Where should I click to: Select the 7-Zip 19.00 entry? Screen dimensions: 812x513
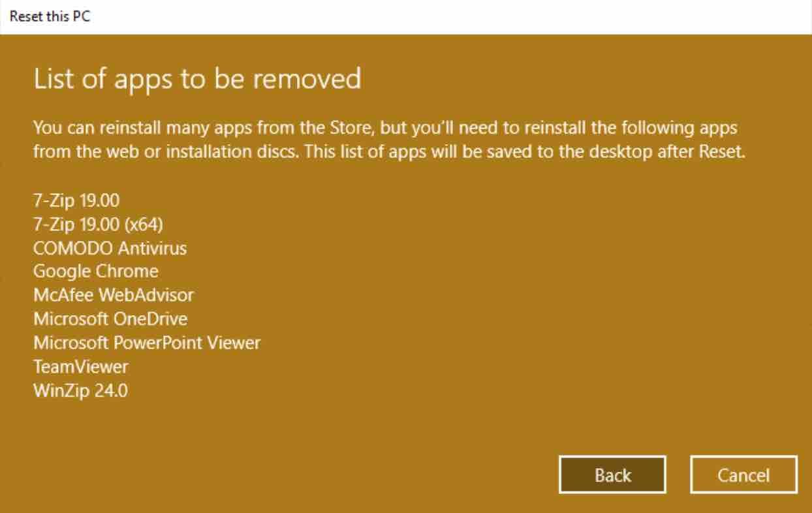click(x=76, y=200)
